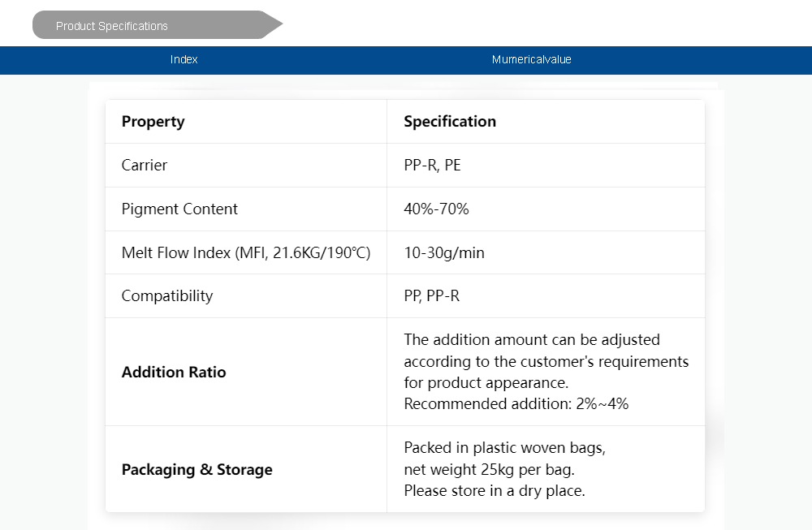Click the Recommended addition: 2%~4% text
This screenshot has height=530, width=812.
516,404
